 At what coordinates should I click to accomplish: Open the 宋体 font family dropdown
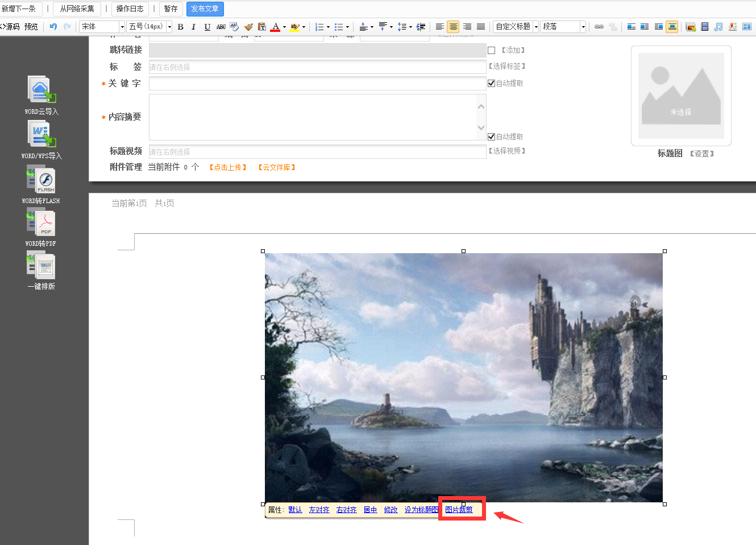(x=122, y=27)
